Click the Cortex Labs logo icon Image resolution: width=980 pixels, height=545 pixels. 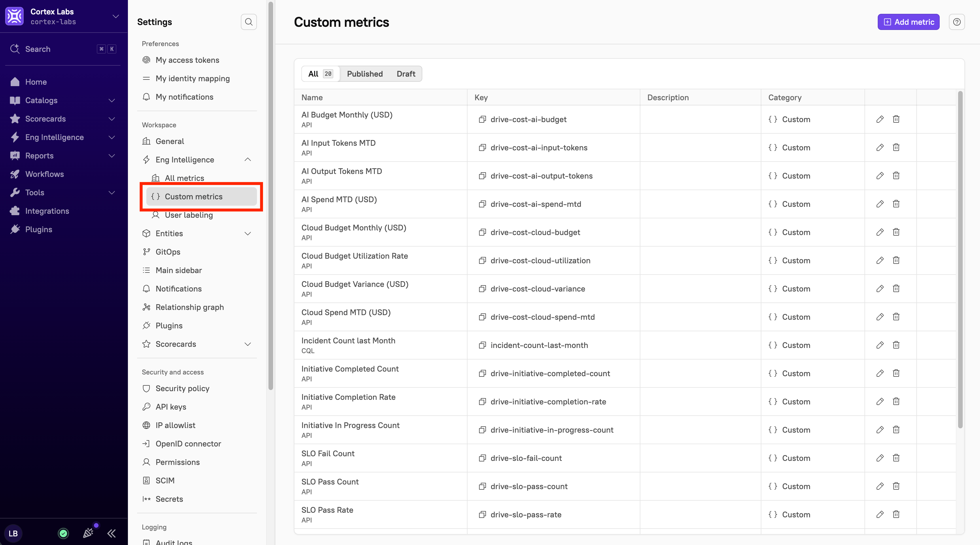click(14, 16)
